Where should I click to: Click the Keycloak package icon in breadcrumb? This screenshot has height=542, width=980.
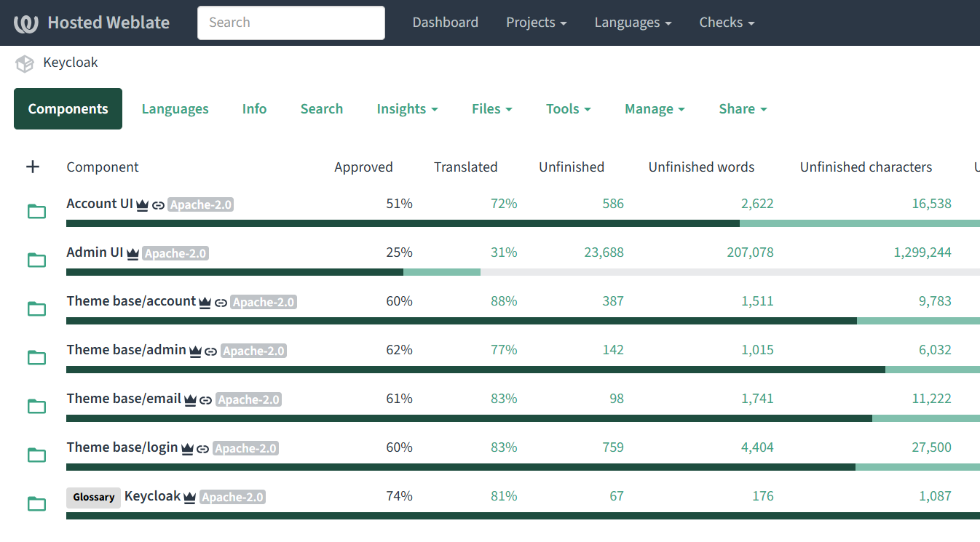[x=24, y=63]
